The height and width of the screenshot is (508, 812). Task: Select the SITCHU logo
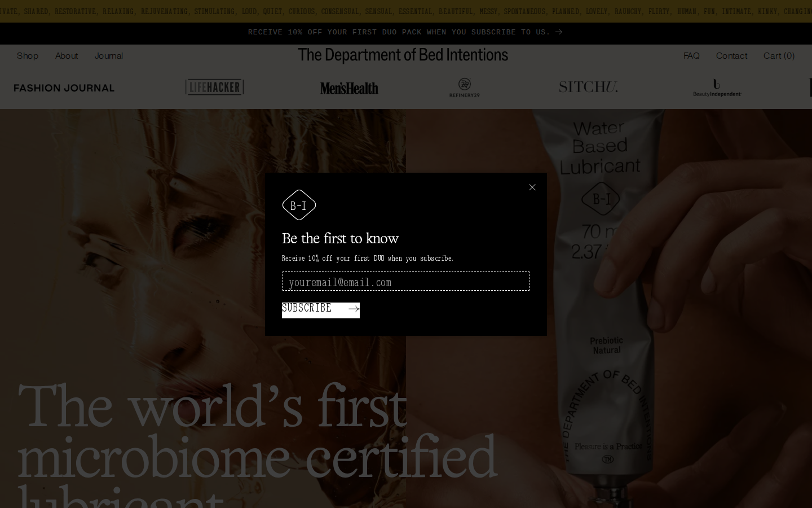588,87
